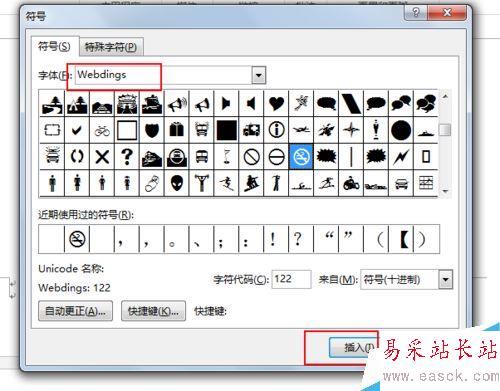Choose the slanted black bar symbol
Viewport: 500px width, 391px height.
pos(351,103)
